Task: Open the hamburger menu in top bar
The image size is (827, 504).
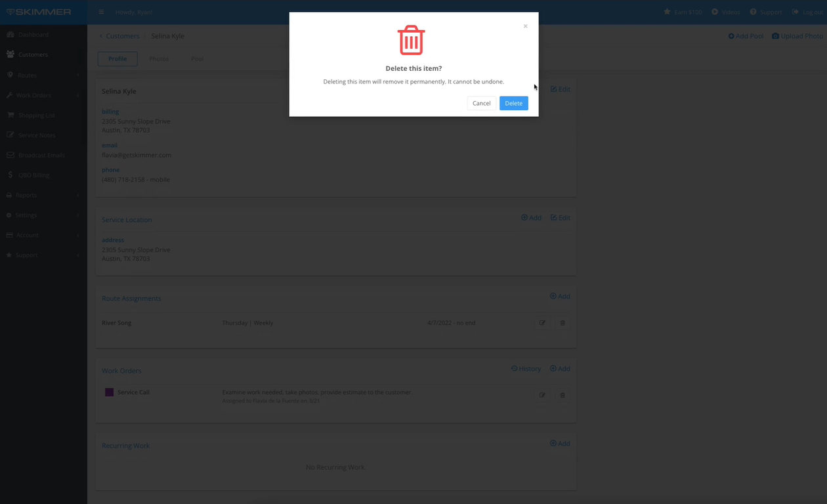Action: coord(101,12)
